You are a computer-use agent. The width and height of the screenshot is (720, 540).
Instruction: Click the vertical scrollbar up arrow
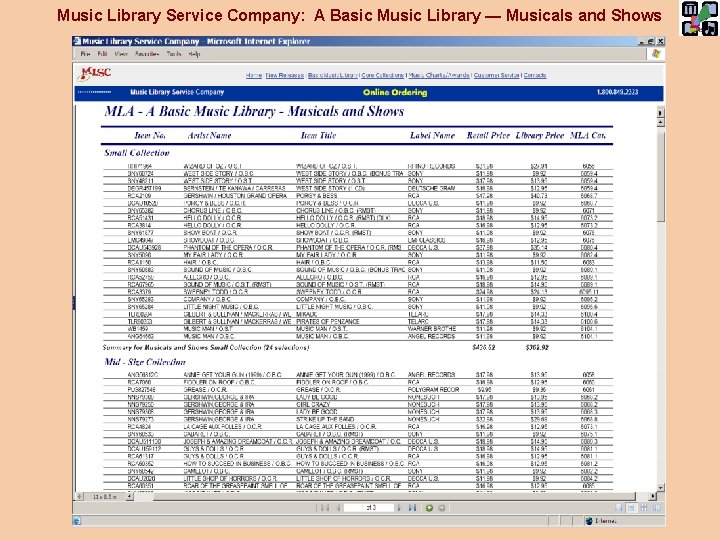pyautogui.click(x=661, y=123)
